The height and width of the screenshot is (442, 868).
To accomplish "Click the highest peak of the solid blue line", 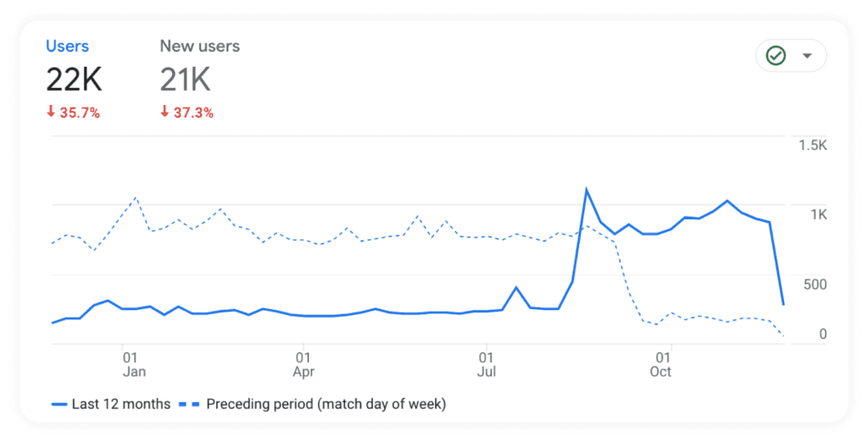I will pyautogui.click(x=587, y=189).
